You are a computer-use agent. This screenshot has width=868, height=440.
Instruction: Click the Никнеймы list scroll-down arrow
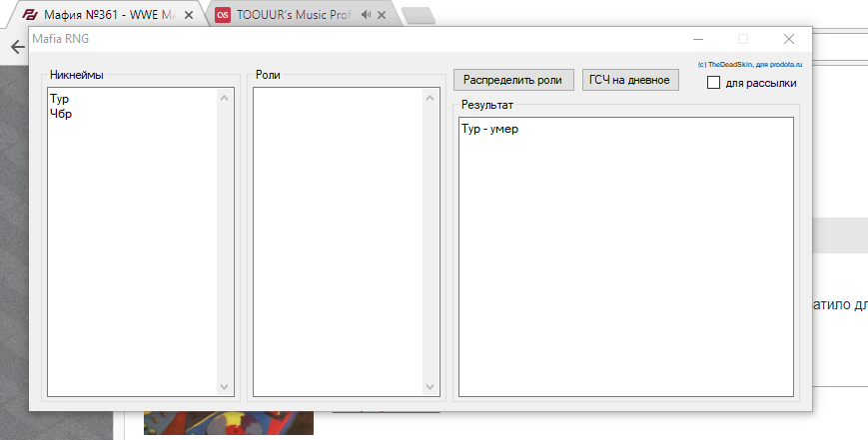pyautogui.click(x=224, y=387)
